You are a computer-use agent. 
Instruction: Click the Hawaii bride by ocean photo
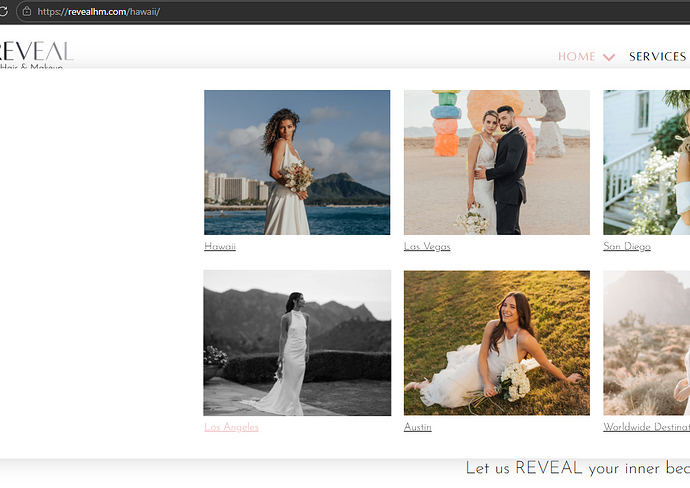297,162
